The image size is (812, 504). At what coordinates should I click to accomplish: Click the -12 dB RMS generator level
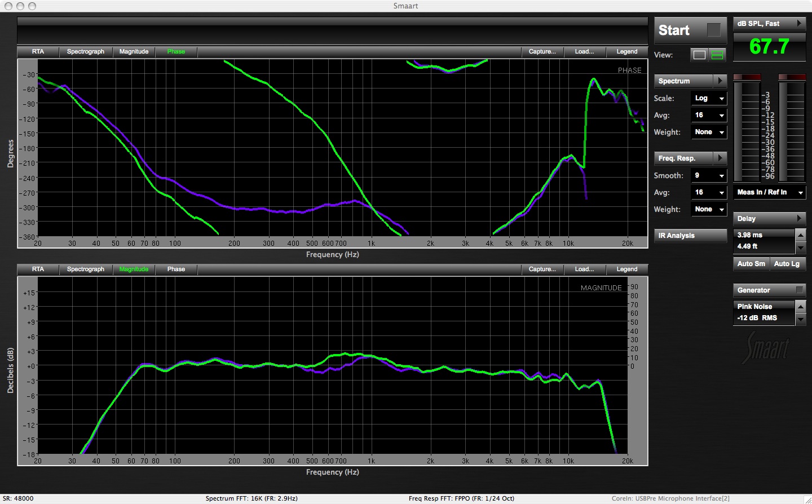(757, 318)
